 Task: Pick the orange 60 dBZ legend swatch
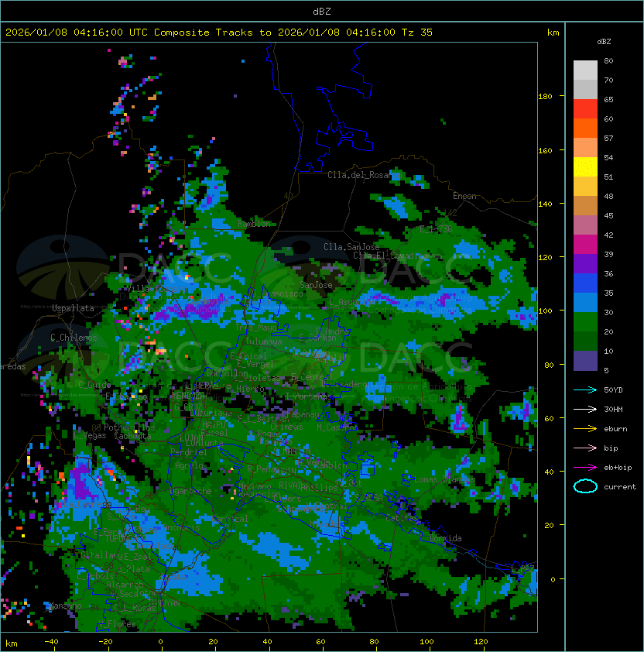pos(585,128)
